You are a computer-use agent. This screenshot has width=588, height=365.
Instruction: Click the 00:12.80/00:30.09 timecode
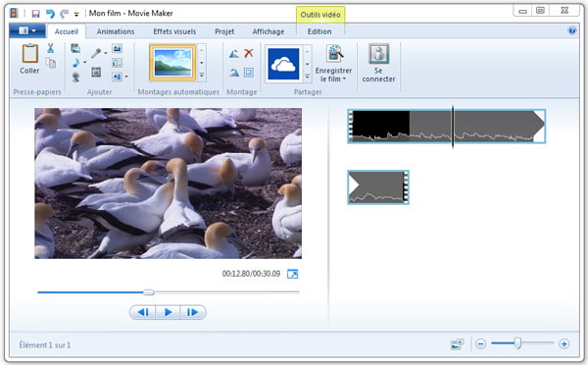click(251, 274)
